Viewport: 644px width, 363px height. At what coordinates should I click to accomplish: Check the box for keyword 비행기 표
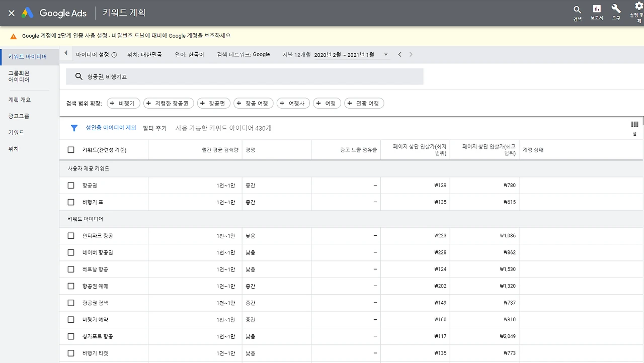click(71, 202)
